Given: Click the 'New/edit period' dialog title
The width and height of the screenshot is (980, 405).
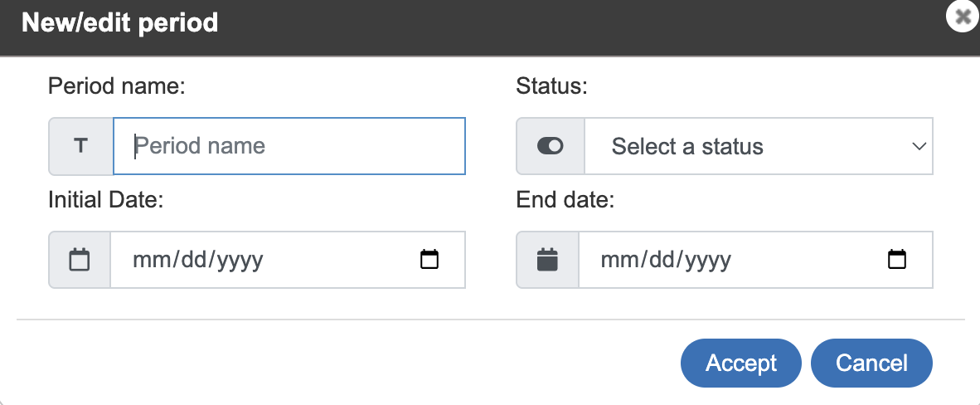Looking at the screenshot, I should (119, 23).
